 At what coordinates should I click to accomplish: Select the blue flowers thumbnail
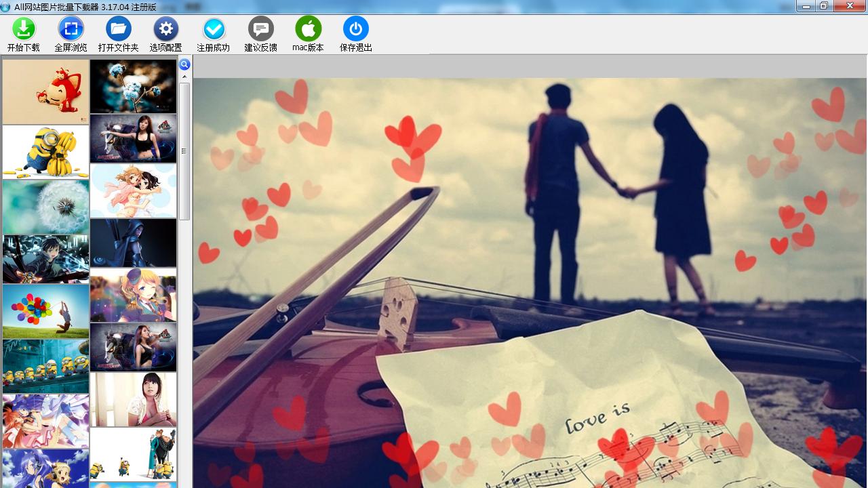coord(133,86)
